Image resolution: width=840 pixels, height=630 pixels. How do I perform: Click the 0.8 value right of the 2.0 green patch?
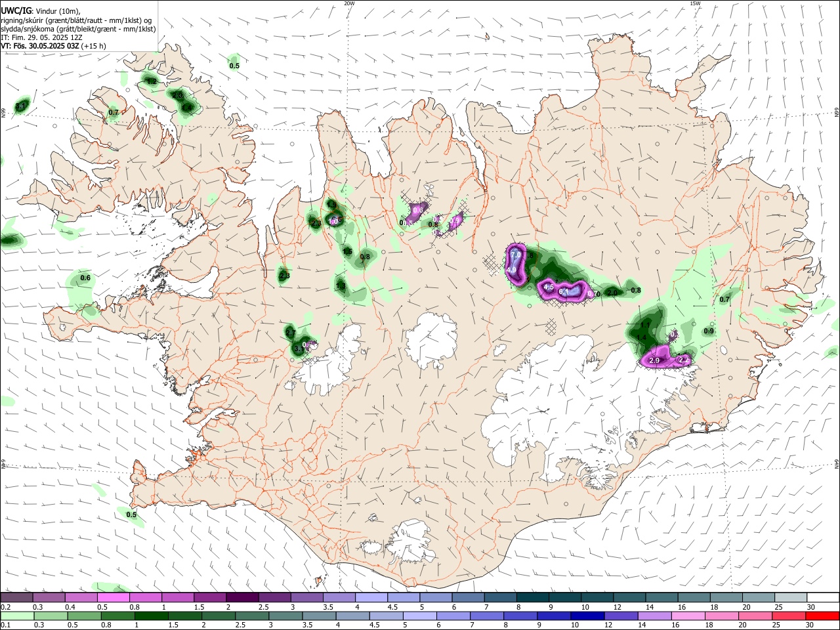635,290
